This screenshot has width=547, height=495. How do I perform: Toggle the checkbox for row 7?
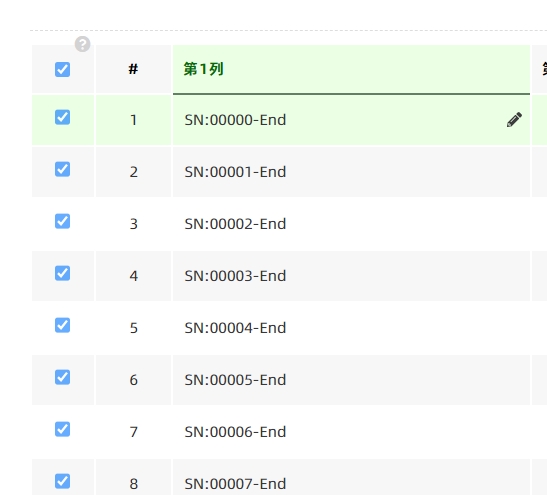pos(62,429)
